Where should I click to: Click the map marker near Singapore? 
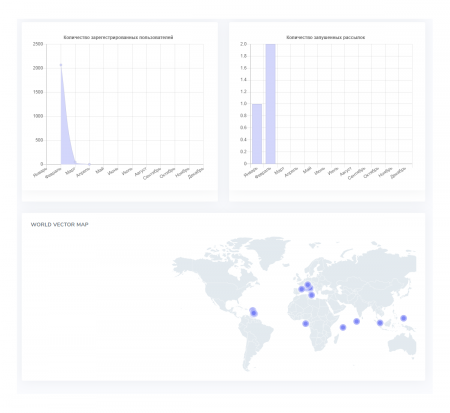pos(380,323)
